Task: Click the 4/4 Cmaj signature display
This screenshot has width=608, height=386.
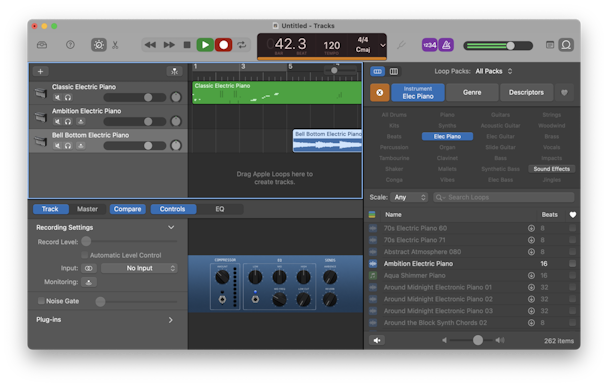Action: coord(363,45)
